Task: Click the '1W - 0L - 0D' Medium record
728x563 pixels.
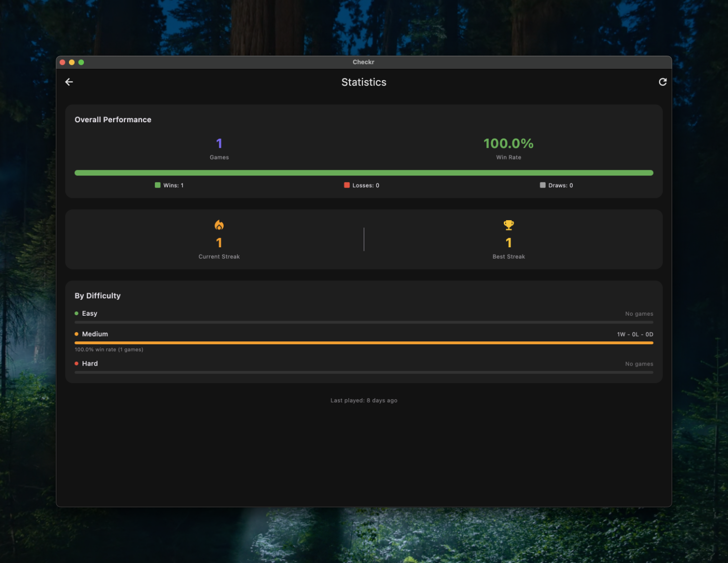Action: (635, 335)
